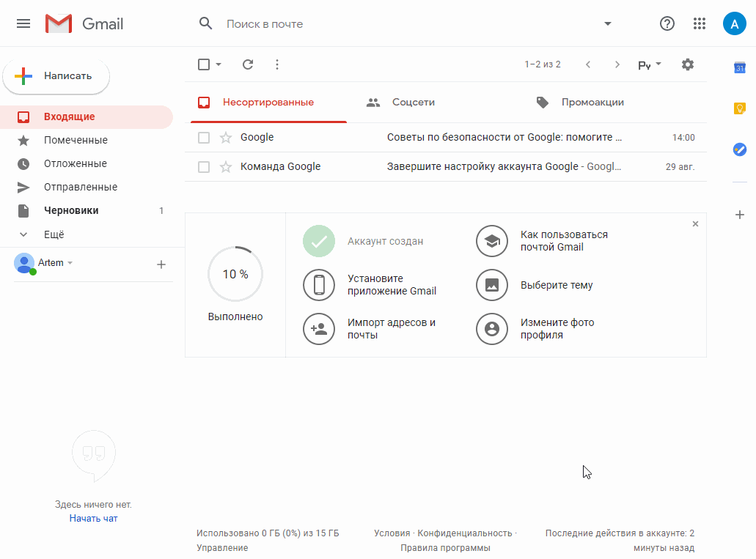Image resolution: width=756 pixels, height=559 pixels.
Task: Star the Google email
Action: (226, 138)
